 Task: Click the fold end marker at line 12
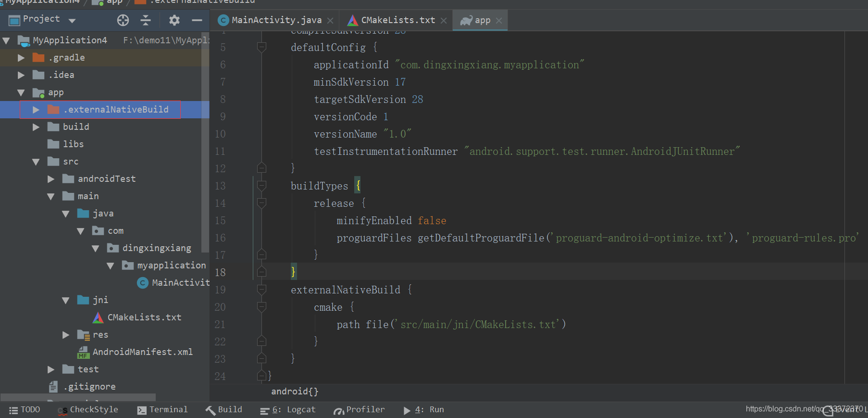[x=262, y=168]
